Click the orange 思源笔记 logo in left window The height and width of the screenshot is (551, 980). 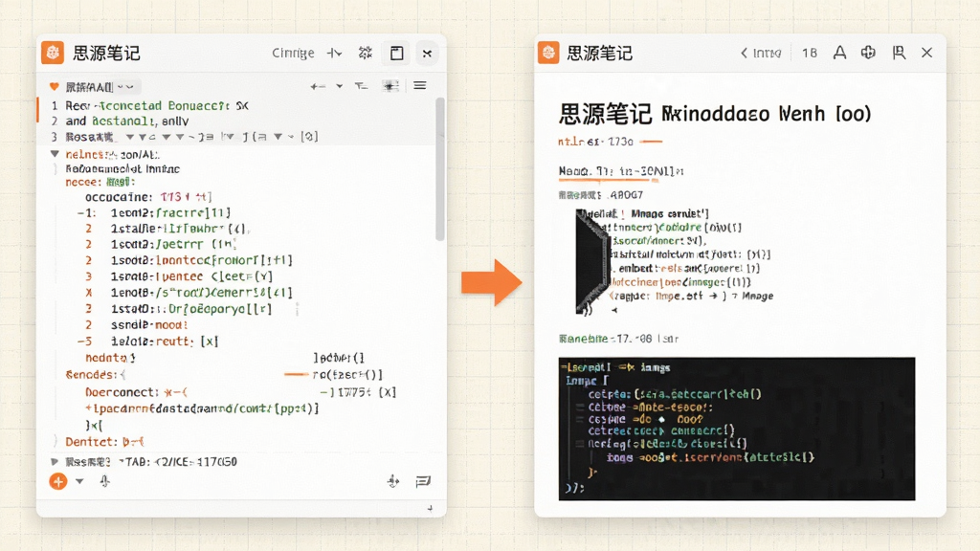[x=53, y=53]
